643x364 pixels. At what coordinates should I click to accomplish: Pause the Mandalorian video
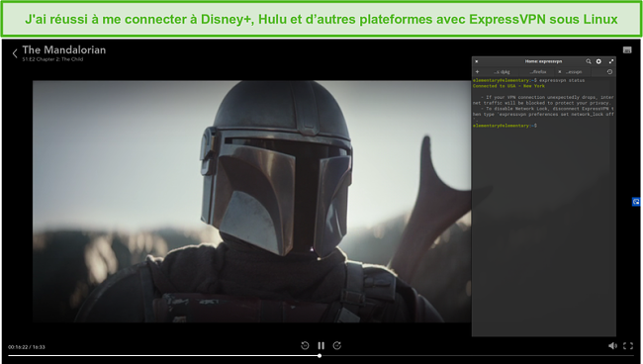[321, 345]
